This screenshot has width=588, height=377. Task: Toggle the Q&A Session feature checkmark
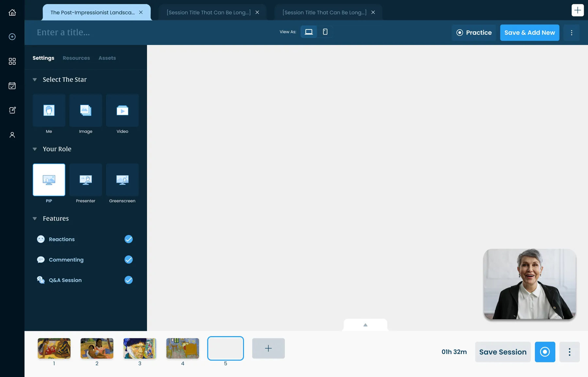[x=129, y=280]
